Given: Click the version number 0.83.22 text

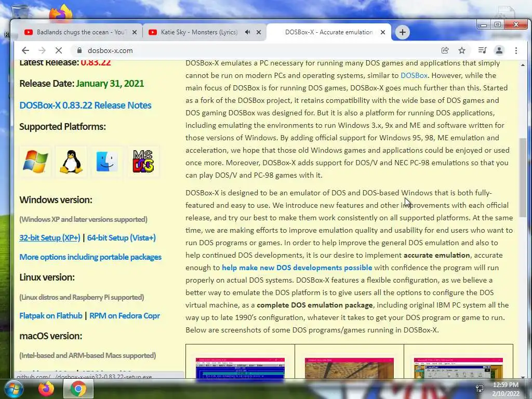Looking at the screenshot, I should tap(96, 62).
